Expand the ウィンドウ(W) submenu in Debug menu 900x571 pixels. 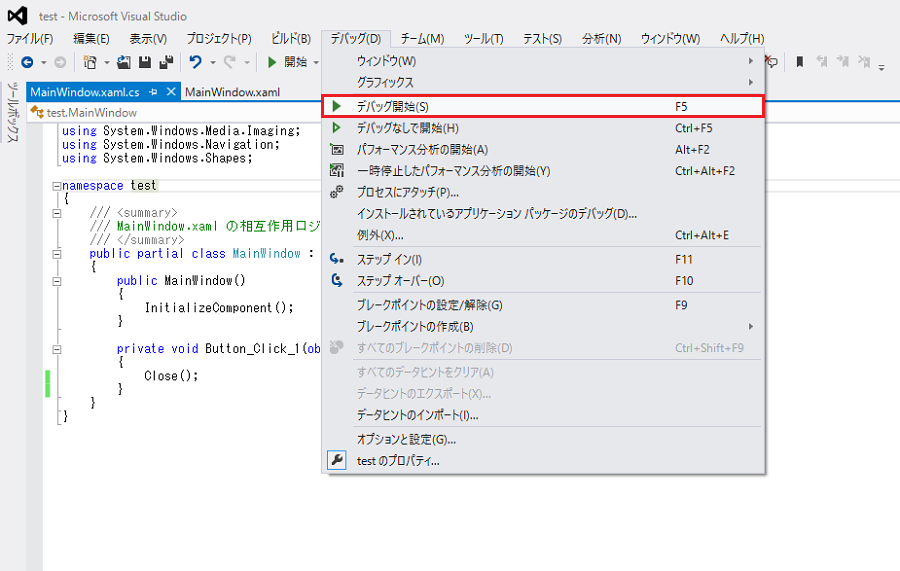[x=751, y=60]
